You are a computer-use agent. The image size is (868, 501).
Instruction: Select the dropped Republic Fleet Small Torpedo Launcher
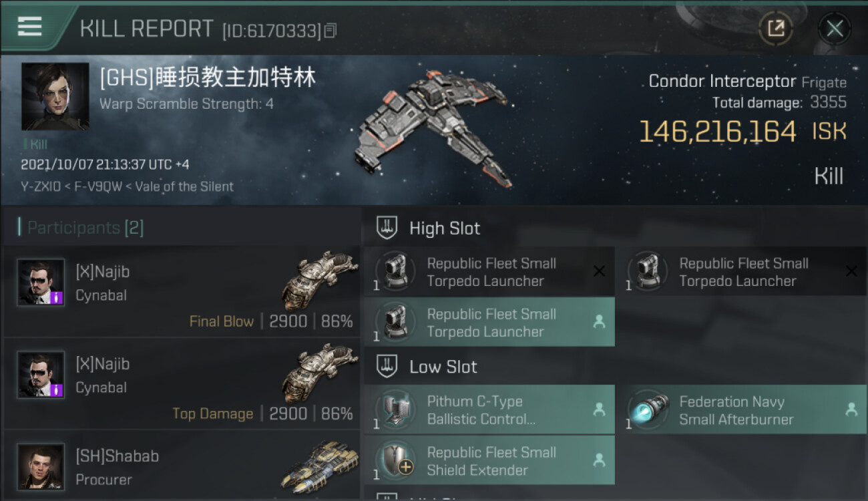point(489,322)
